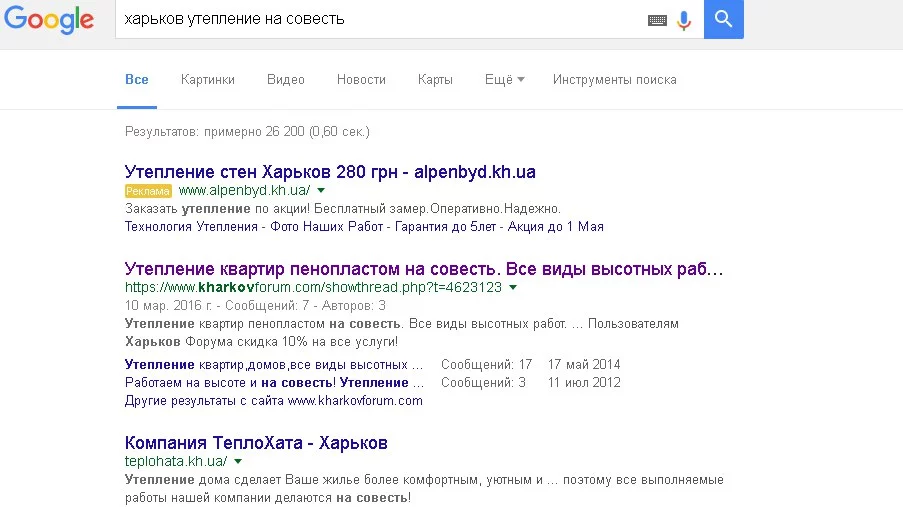Click the date 17 май 2014
This screenshot has height=507, width=903.
point(584,365)
